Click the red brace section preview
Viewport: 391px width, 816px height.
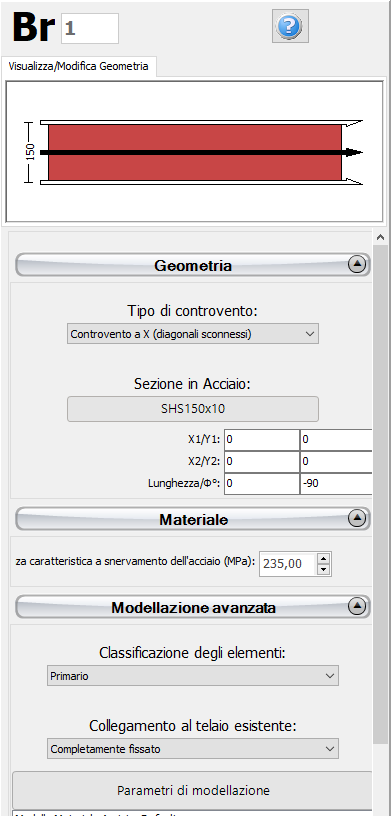click(195, 152)
